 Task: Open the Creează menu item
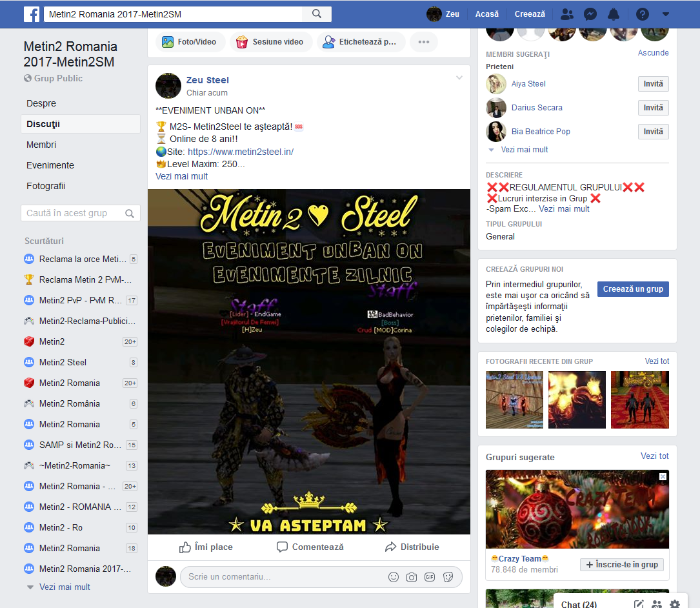(530, 14)
